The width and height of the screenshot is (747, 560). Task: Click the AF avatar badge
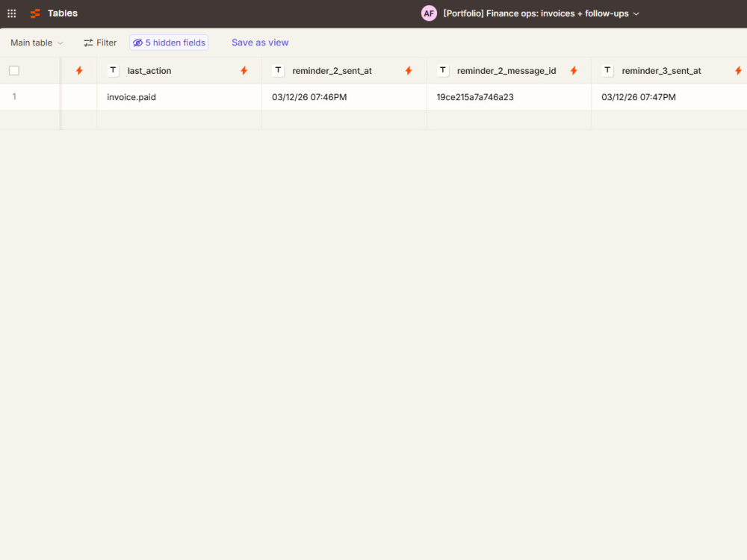tap(429, 13)
